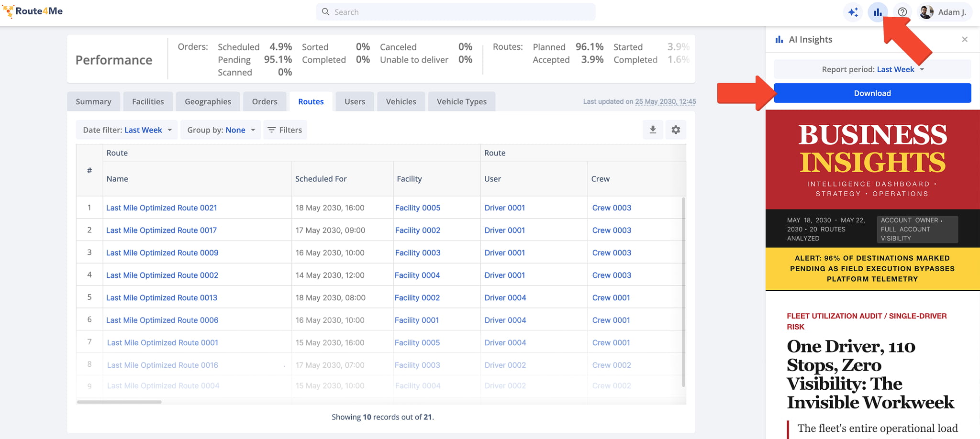Image resolution: width=980 pixels, height=439 pixels.
Task: Click the Route4Me logo
Action: tap(33, 11)
